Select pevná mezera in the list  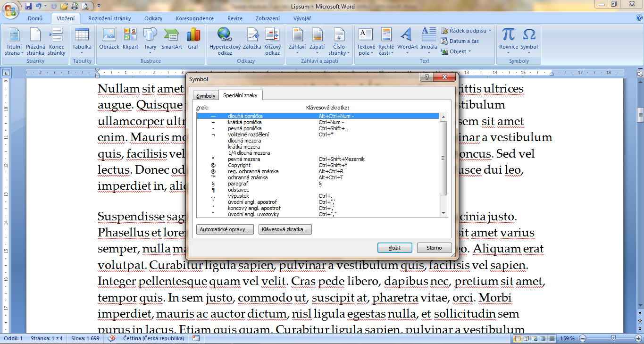pos(318,159)
